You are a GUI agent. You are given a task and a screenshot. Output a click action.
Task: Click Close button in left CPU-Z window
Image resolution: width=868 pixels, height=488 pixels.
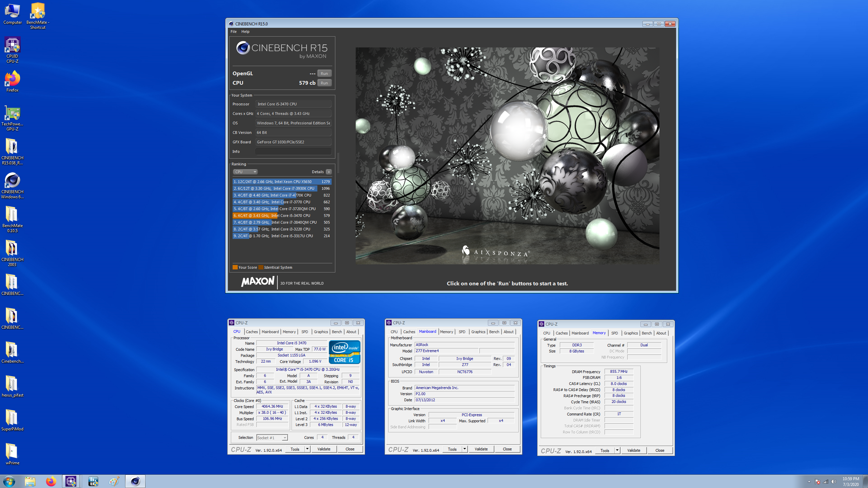[x=350, y=449]
